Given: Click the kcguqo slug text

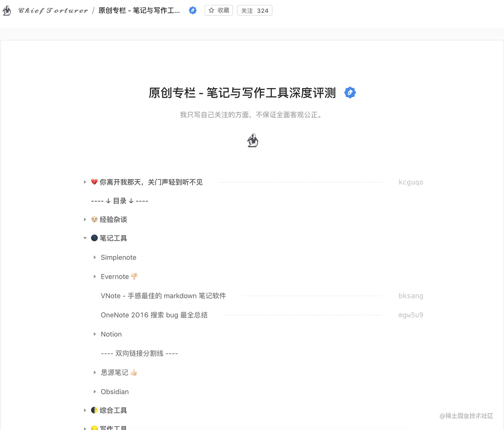Looking at the screenshot, I should click(411, 182).
